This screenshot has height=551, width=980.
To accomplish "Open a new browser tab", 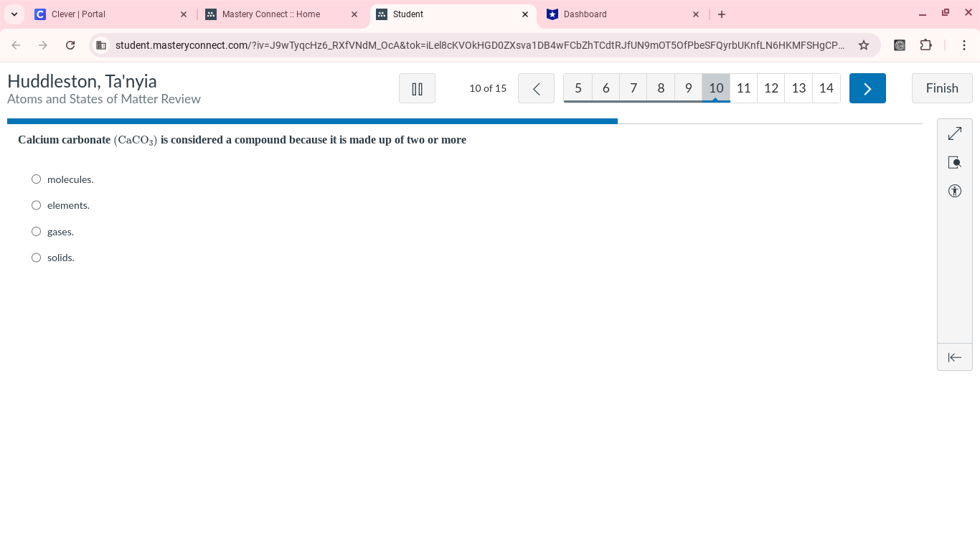I will pos(722,14).
